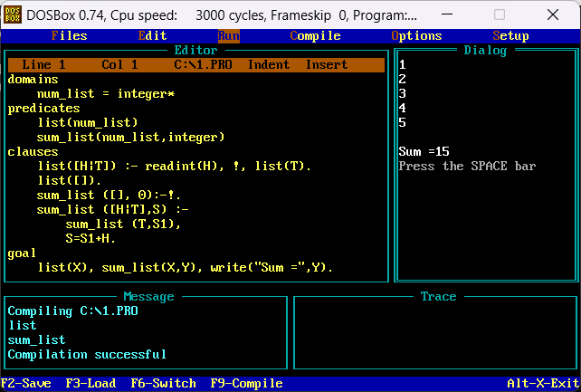The image size is (581, 392).
Task: Click the Dialog panel title
Action: point(485,51)
